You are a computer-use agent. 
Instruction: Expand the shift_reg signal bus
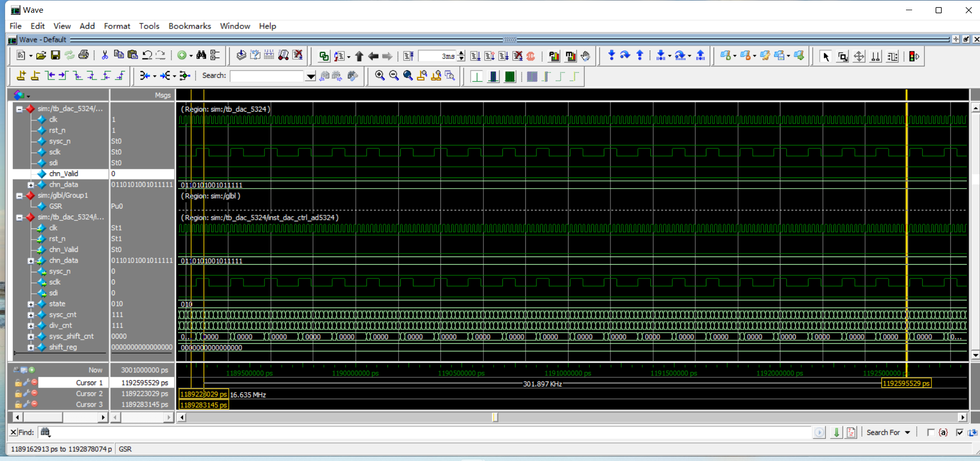click(x=31, y=347)
